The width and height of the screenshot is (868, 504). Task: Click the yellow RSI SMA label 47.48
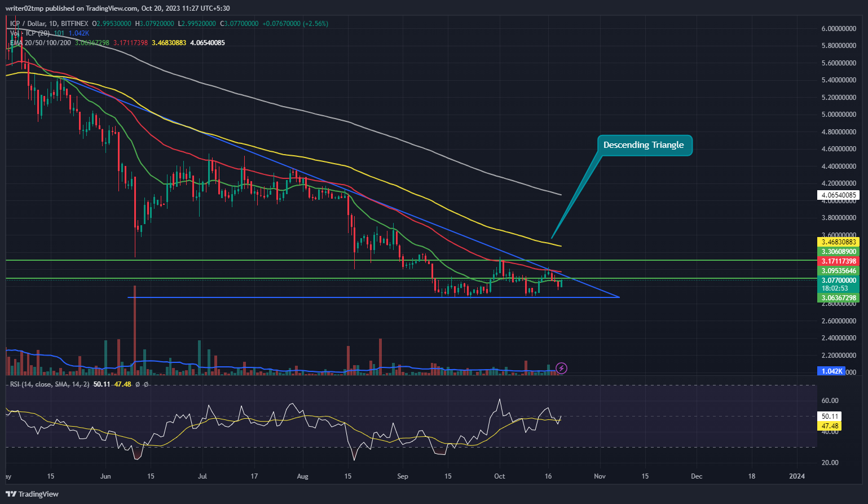point(829,426)
